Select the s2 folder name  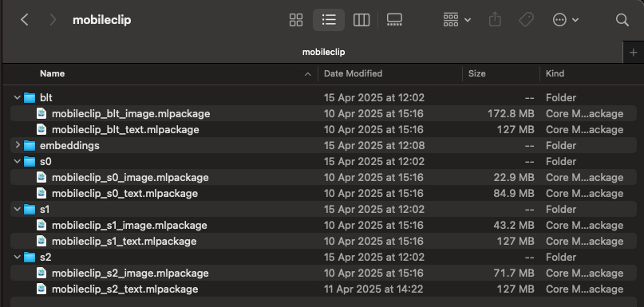click(x=45, y=257)
